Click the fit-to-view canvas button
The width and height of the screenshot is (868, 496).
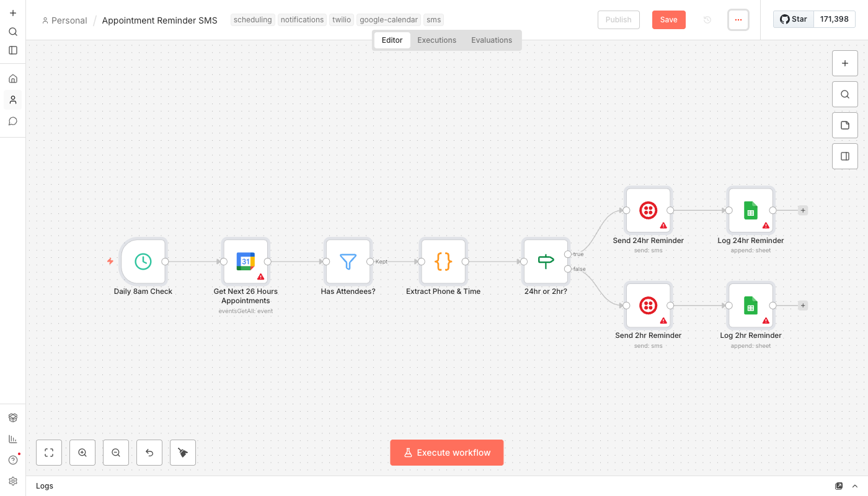[x=49, y=453]
